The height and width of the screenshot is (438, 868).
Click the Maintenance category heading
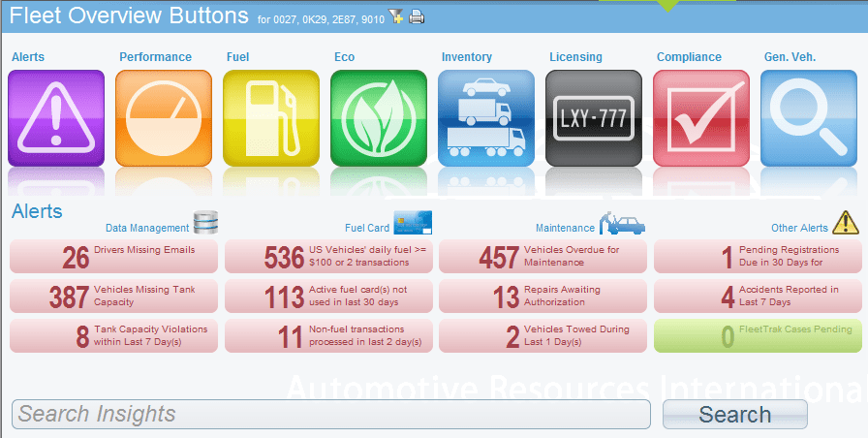point(565,228)
